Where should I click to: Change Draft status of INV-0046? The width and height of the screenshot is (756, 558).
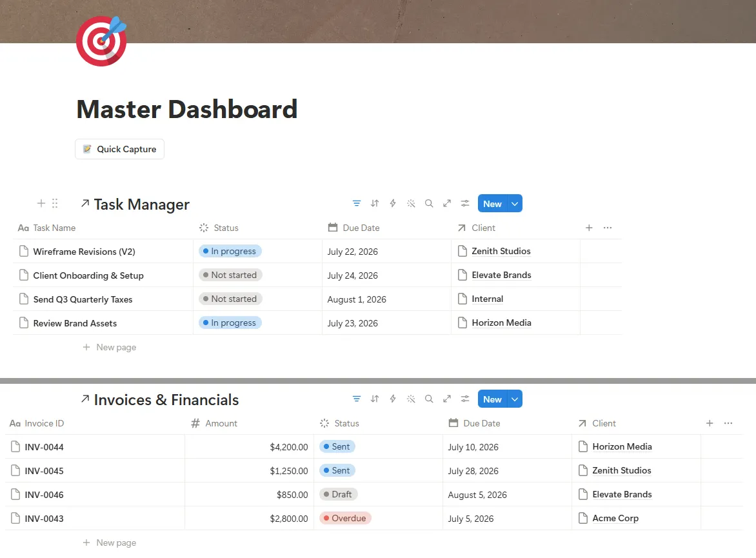339,494
